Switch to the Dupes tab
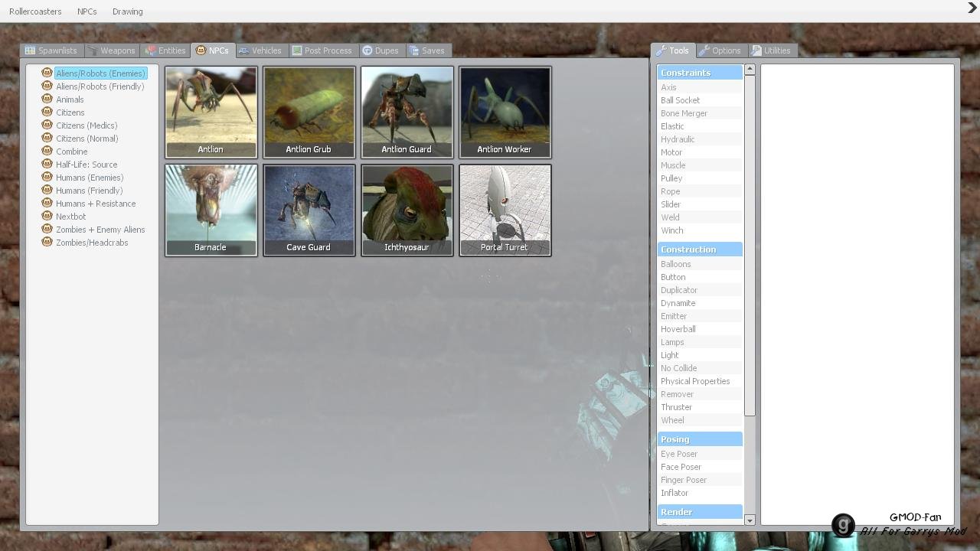This screenshot has height=551, width=980. (x=381, y=51)
